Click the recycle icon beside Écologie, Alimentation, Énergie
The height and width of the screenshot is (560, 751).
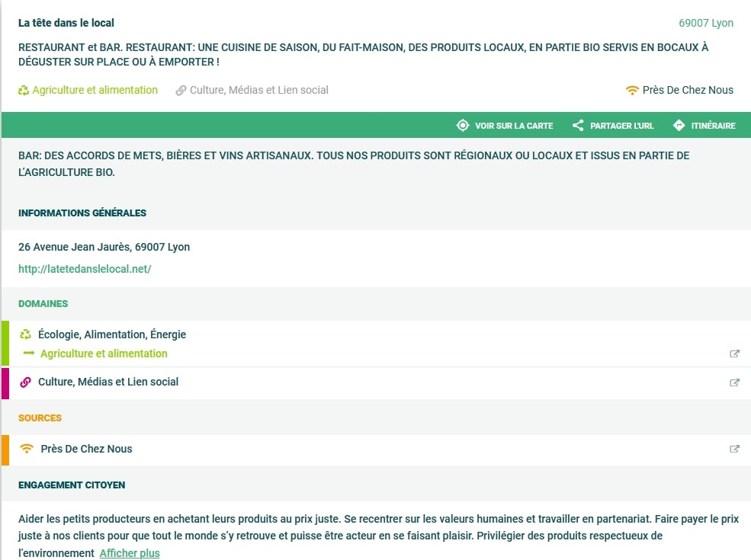coord(25,334)
